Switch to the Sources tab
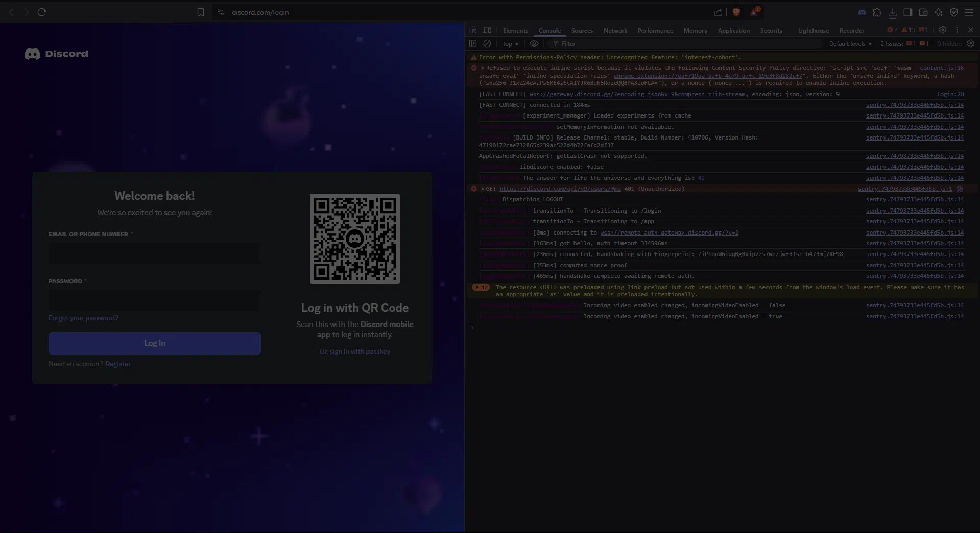This screenshot has height=533, width=980. click(582, 31)
